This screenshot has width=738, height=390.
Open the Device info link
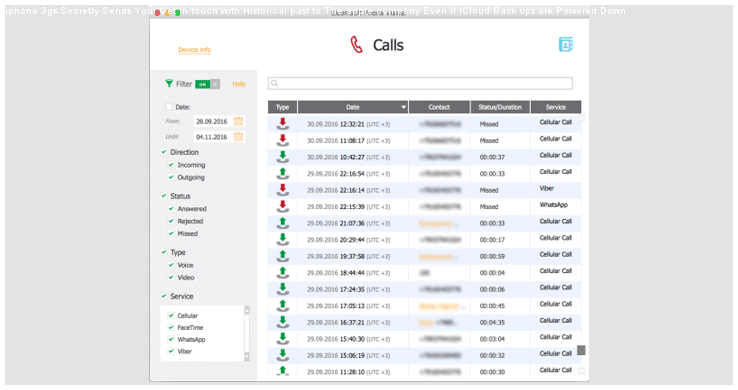(194, 50)
